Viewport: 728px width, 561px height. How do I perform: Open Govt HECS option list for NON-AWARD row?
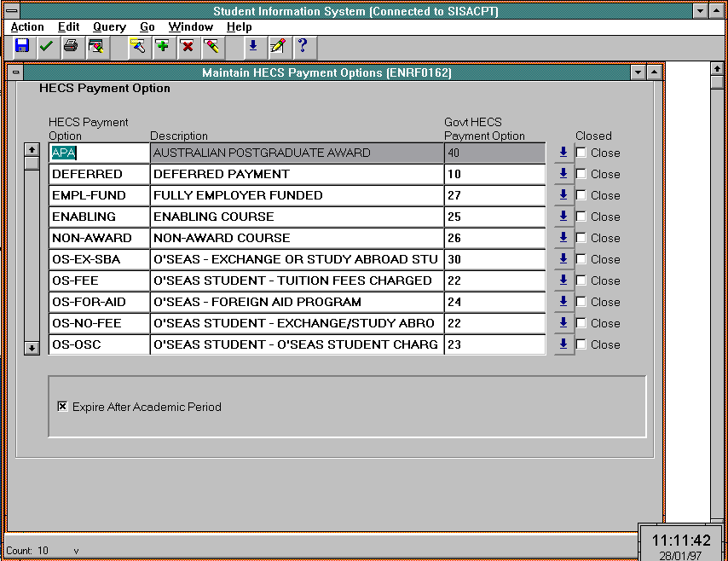(x=563, y=238)
